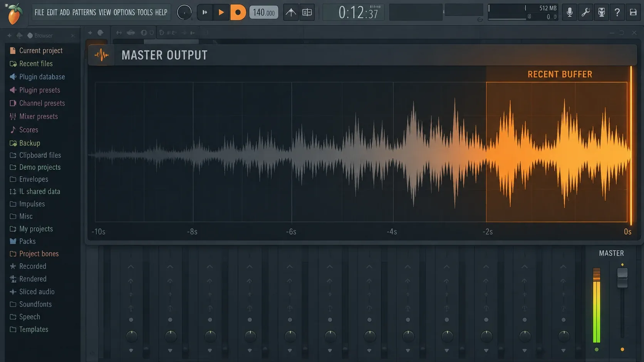Viewport: 644px width, 362px height.
Task: Open the Templates folder
Action: point(29,329)
